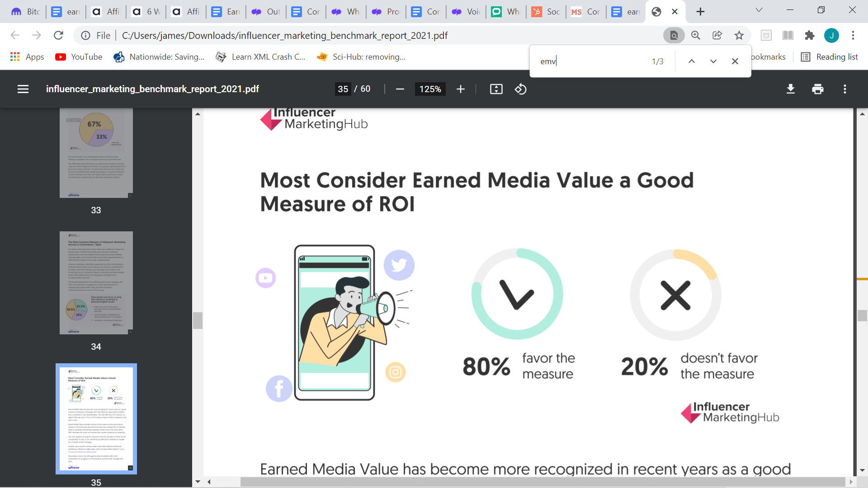Open Chrome extensions puzzle icon

pyautogui.click(x=809, y=35)
